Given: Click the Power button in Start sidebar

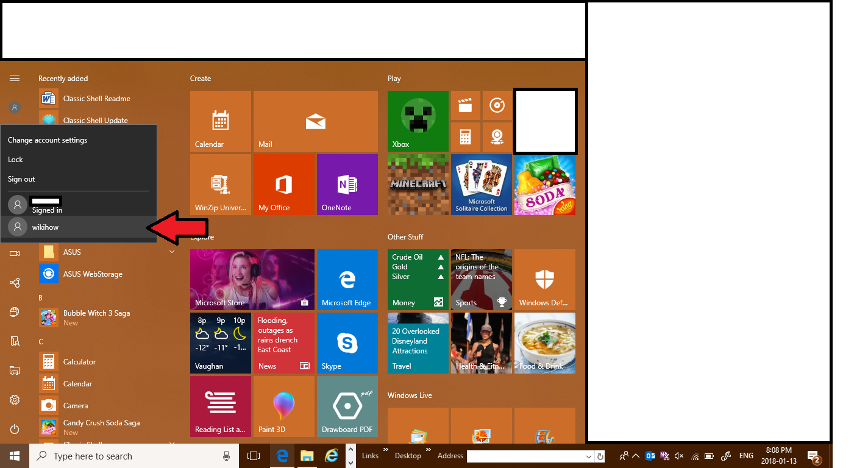Looking at the screenshot, I should point(15,429).
